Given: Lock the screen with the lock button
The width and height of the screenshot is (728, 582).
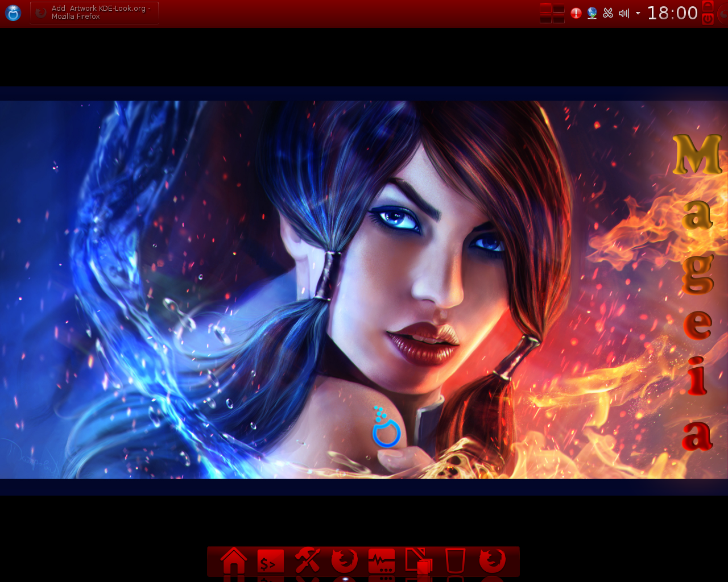Looking at the screenshot, I should (708, 6).
